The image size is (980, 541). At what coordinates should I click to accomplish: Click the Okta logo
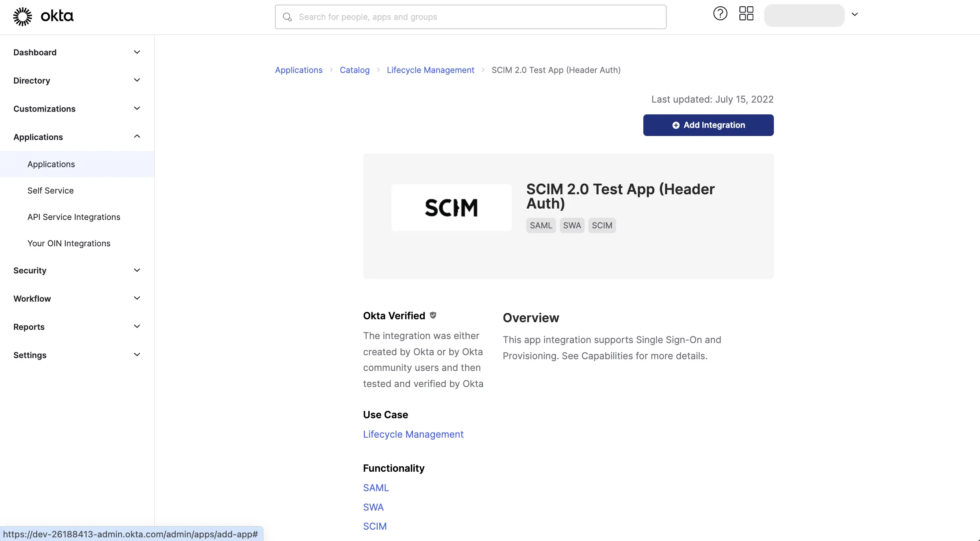click(x=43, y=16)
